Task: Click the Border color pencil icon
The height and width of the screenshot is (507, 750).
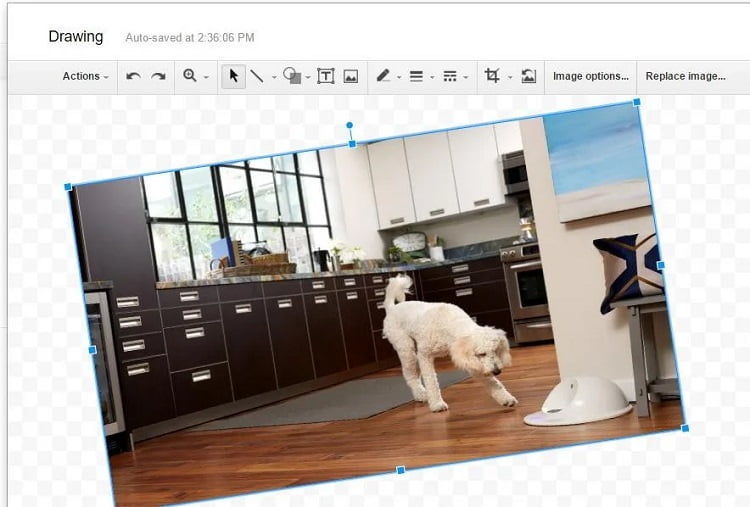Action: click(383, 76)
